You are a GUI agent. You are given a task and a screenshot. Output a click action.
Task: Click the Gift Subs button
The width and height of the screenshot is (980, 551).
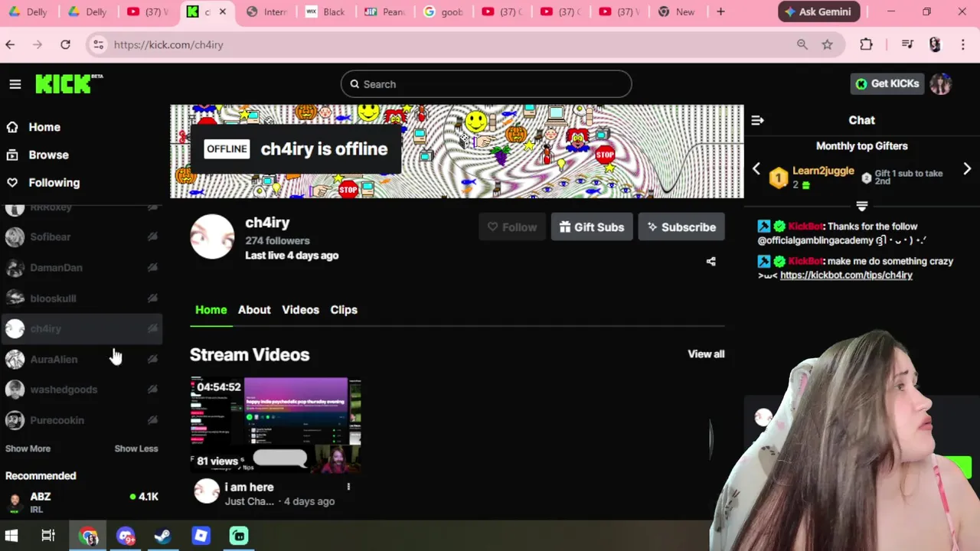[592, 227]
